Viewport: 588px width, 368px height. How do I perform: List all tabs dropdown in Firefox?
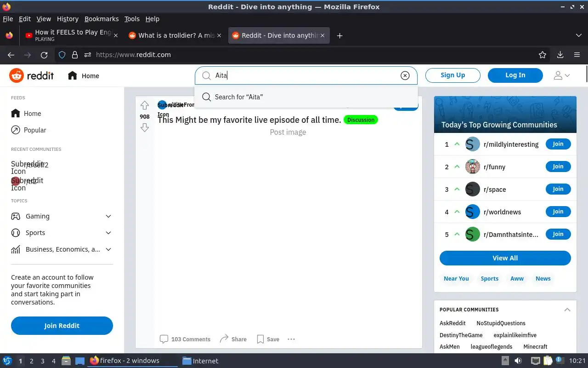[579, 35]
